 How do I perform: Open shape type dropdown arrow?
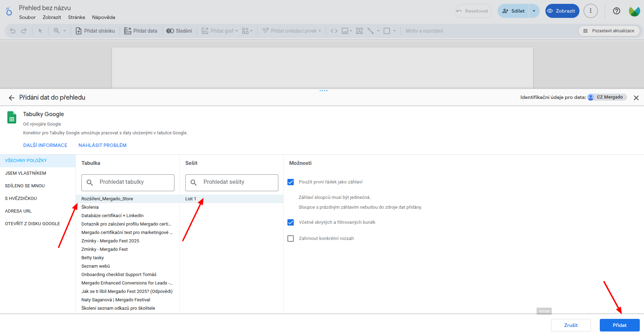(x=394, y=31)
